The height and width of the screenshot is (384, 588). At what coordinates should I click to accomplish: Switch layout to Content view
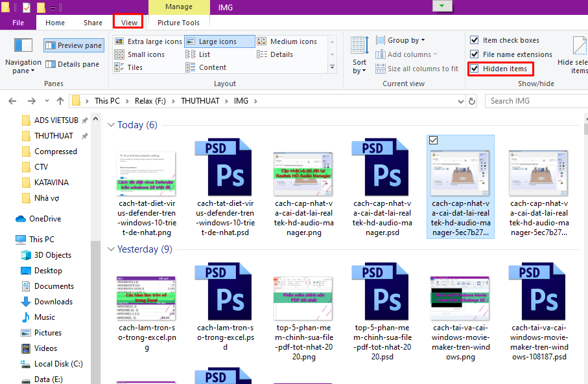[x=206, y=67]
